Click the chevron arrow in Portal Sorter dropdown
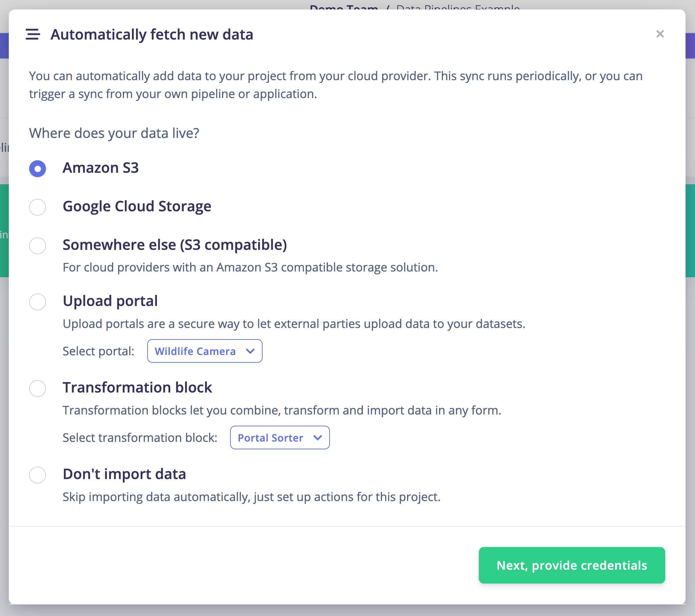Screen dimensions: 695x616 coord(318,438)
